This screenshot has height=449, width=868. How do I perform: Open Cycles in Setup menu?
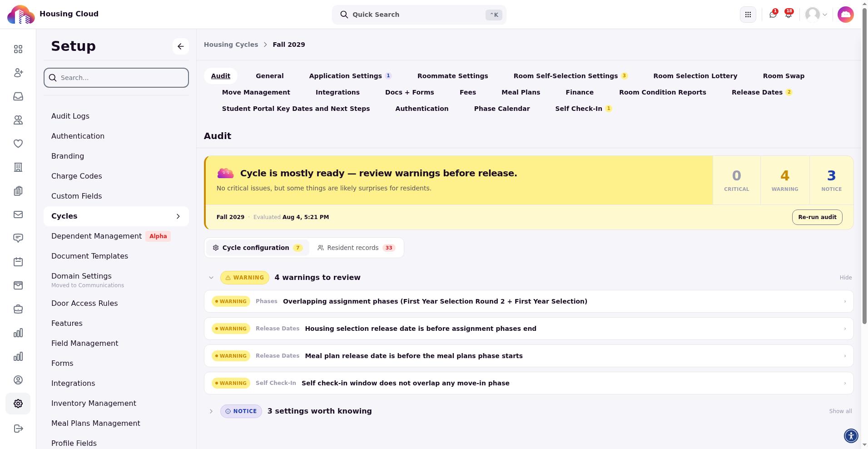116,216
